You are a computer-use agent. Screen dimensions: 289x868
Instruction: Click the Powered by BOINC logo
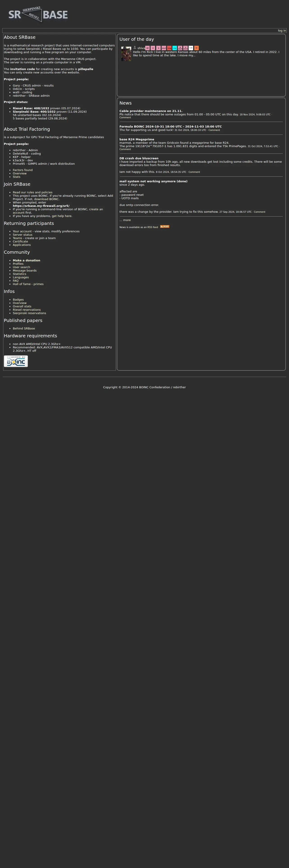tap(16, 361)
